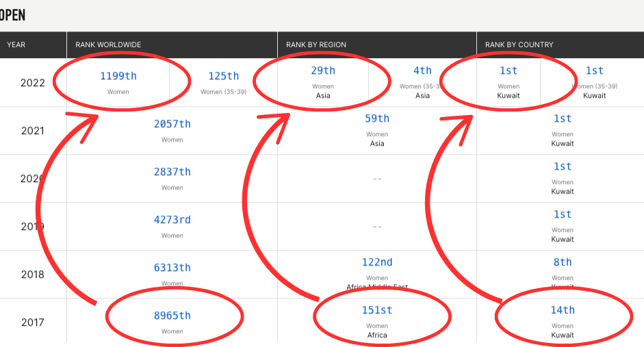Click the 125th Women (35-39) worldwide rank
The width and height of the screenshot is (644, 347).
(x=224, y=76)
